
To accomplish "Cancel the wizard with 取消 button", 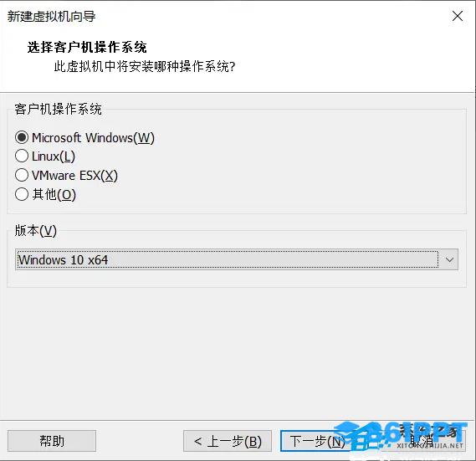I will click(422, 441).
